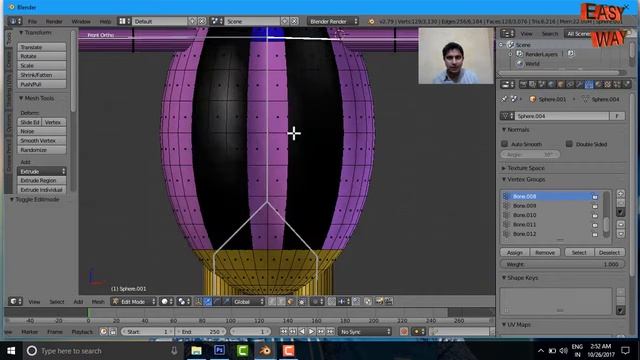Play the animation in reverse
Image resolution: width=640 pixels, height=360 pixels.
[x=302, y=332]
